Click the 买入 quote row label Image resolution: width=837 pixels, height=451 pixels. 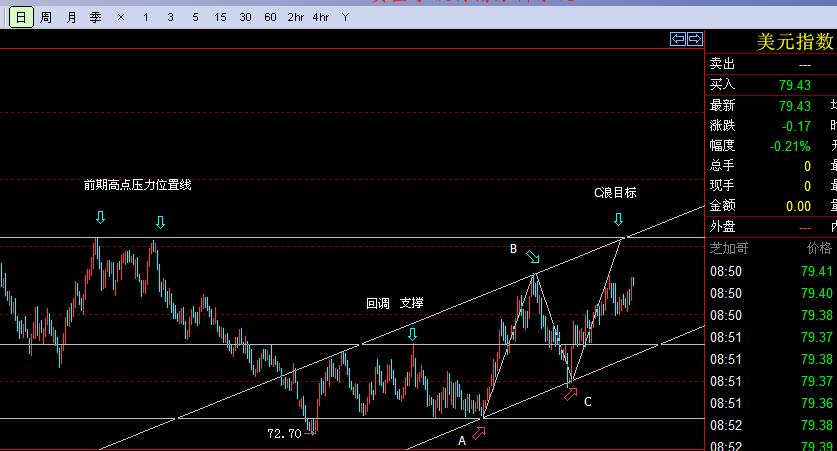pos(722,84)
